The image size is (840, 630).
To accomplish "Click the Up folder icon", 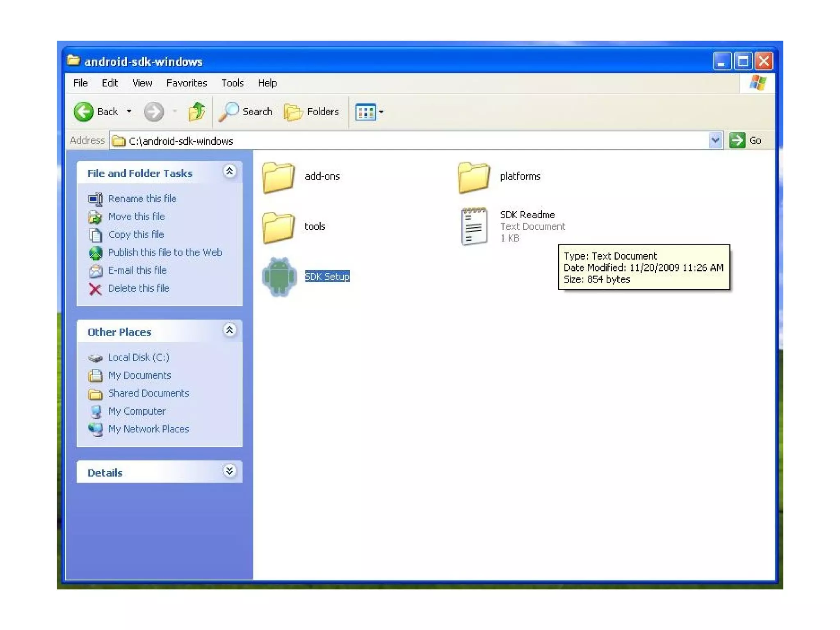I will point(197,112).
